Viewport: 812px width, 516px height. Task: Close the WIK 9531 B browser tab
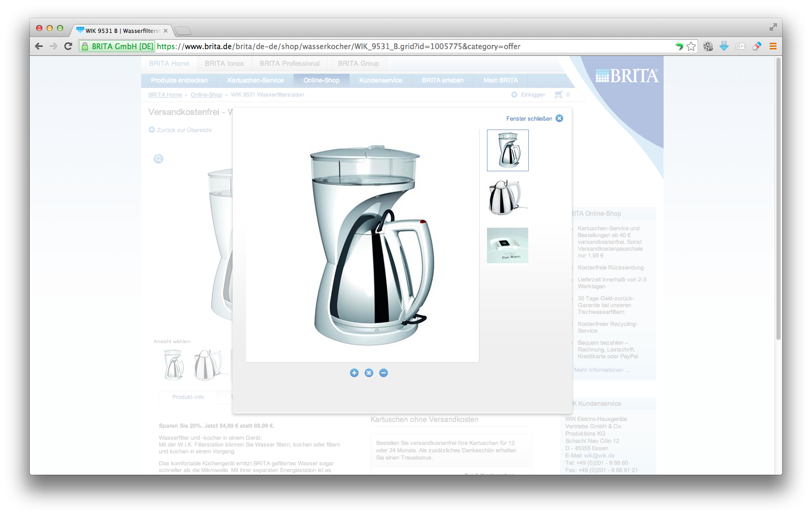coord(166,31)
